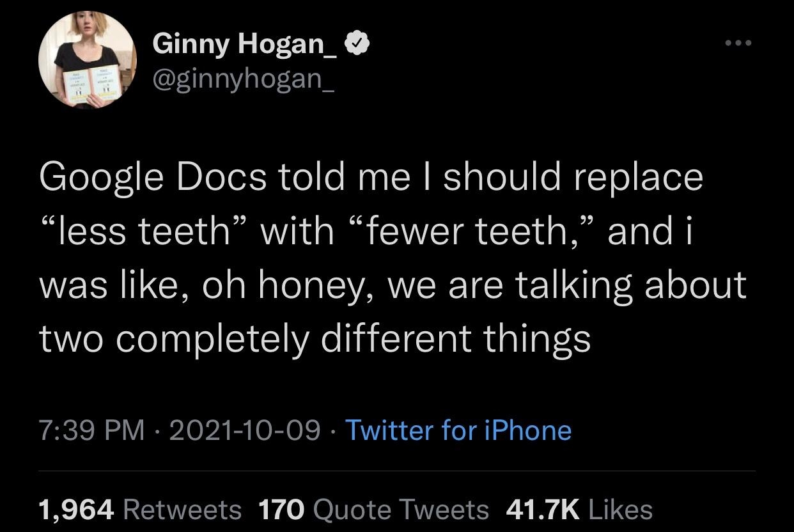Open the more options three-dot menu
This screenshot has height=532, width=794.
(x=738, y=43)
